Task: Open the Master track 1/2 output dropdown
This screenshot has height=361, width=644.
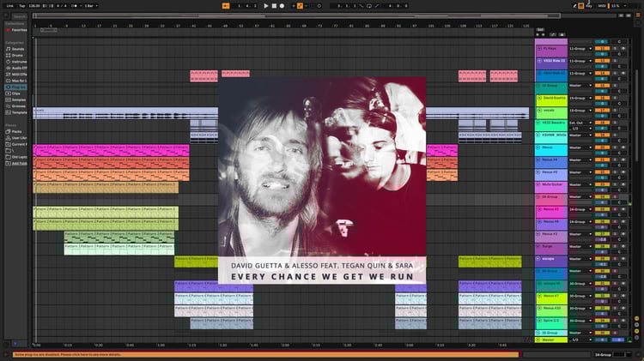Action: 580,340
